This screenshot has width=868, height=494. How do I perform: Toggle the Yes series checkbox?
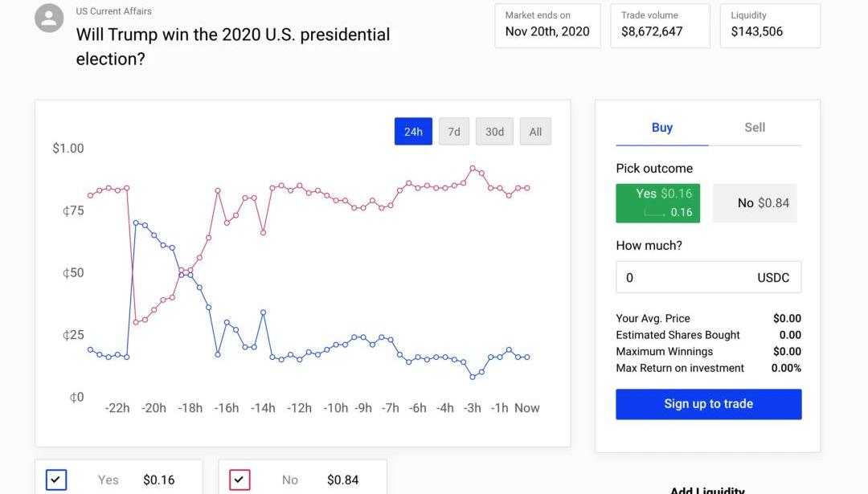tap(56, 480)
